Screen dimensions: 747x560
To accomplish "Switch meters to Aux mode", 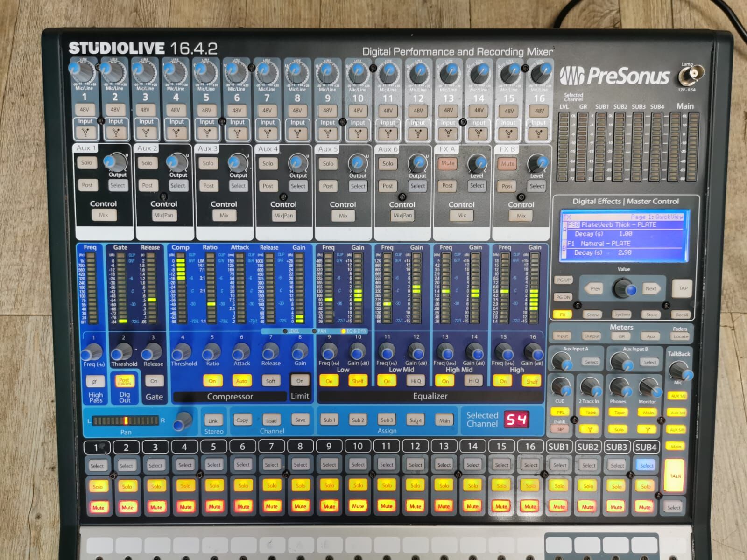I will (x=651, y=336).
